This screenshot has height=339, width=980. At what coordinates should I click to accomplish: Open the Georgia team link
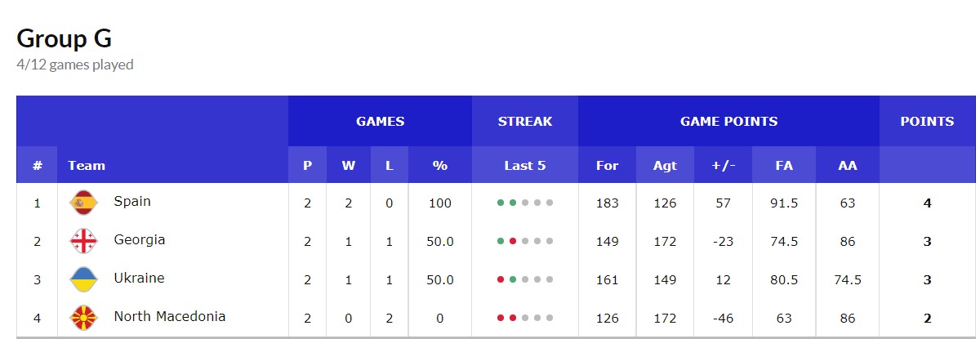point(140,239)
